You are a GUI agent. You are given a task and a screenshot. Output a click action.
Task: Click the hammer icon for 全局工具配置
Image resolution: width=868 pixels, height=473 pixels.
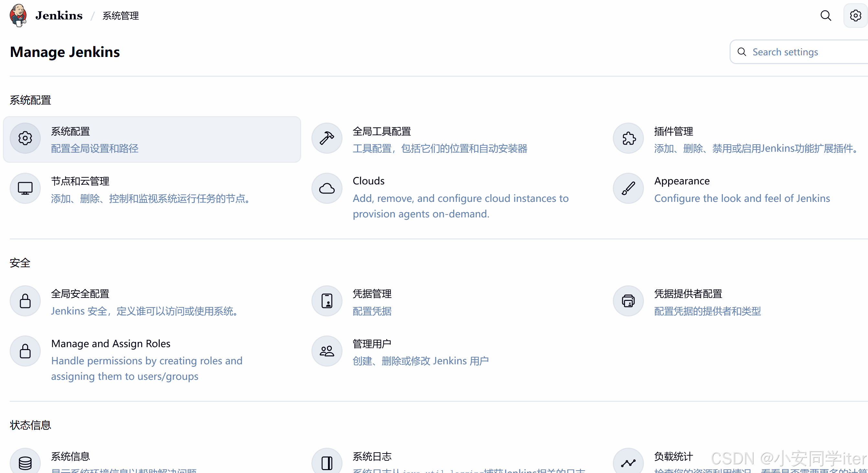click(x=327, y=138)
